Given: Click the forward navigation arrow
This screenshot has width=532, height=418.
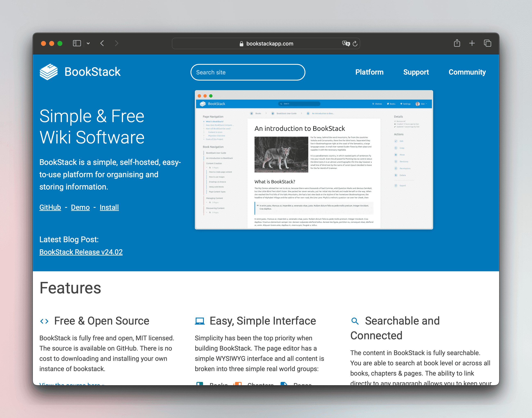Looking at the screenshot, I should 116,43.
